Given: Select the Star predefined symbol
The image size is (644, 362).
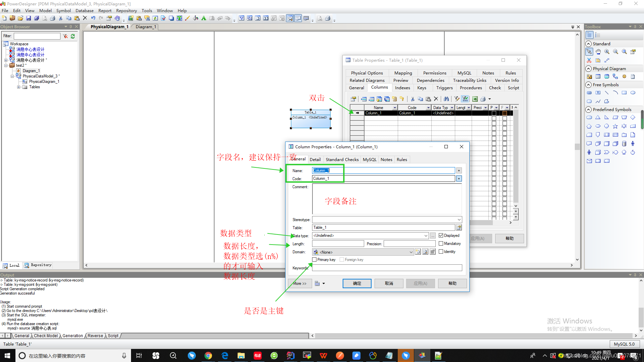Looking at the screenshot, I should point(615,126).
